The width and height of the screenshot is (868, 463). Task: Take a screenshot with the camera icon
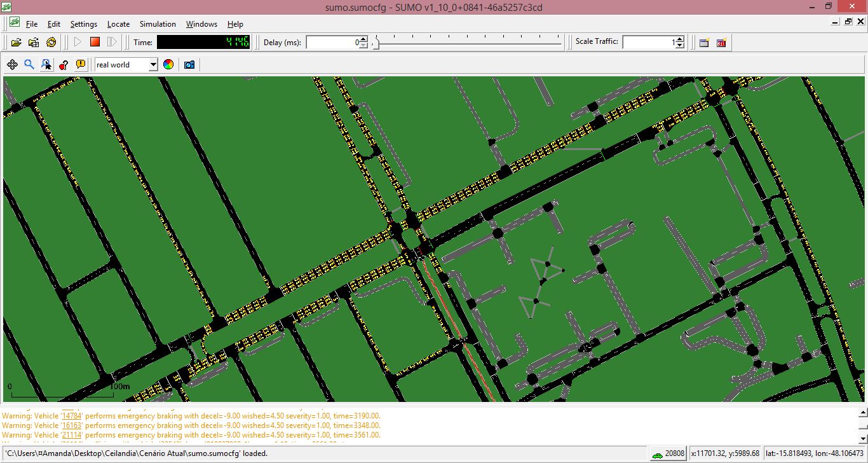[x=189, y=64]
